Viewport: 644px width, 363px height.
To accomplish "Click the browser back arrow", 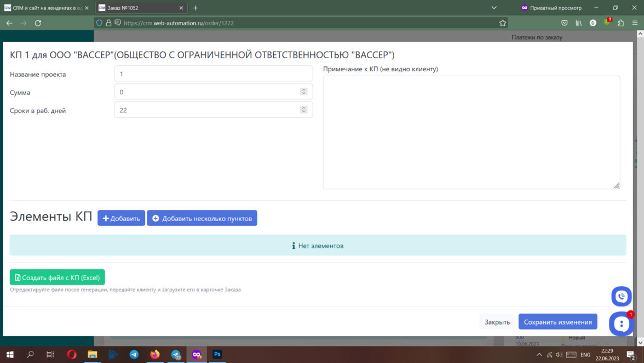I will [x=9, y=23].
